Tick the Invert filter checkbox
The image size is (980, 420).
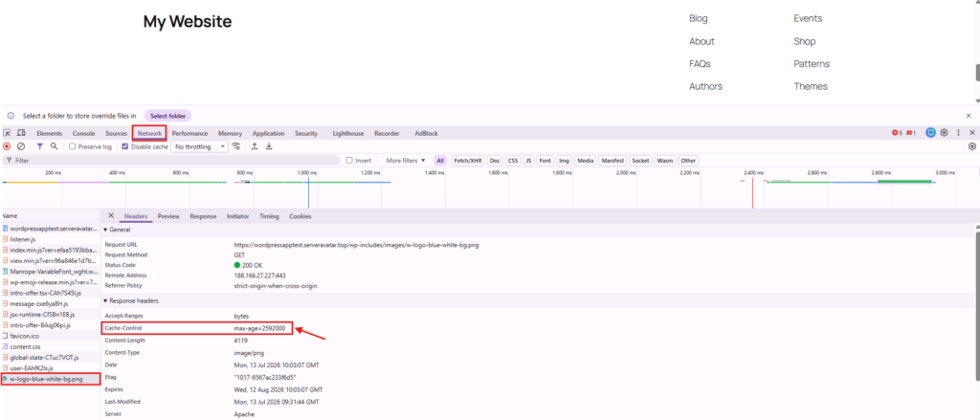(x=349, y=161)
